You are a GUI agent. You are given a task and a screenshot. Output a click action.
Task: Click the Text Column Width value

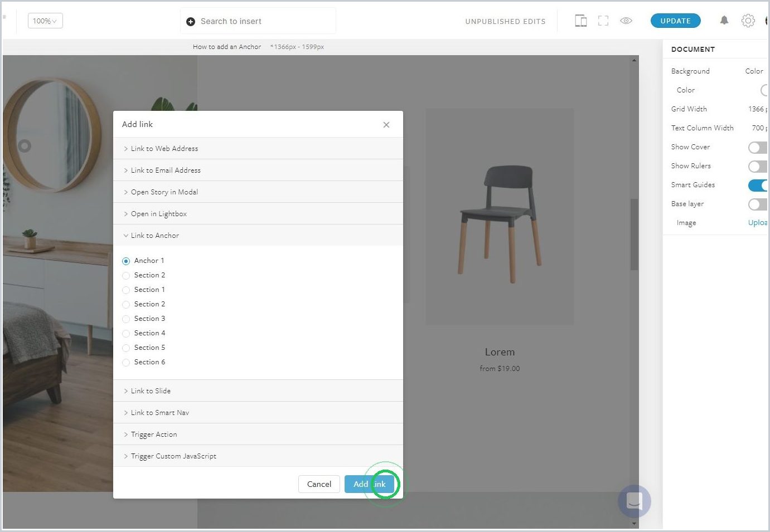point(759,128)
